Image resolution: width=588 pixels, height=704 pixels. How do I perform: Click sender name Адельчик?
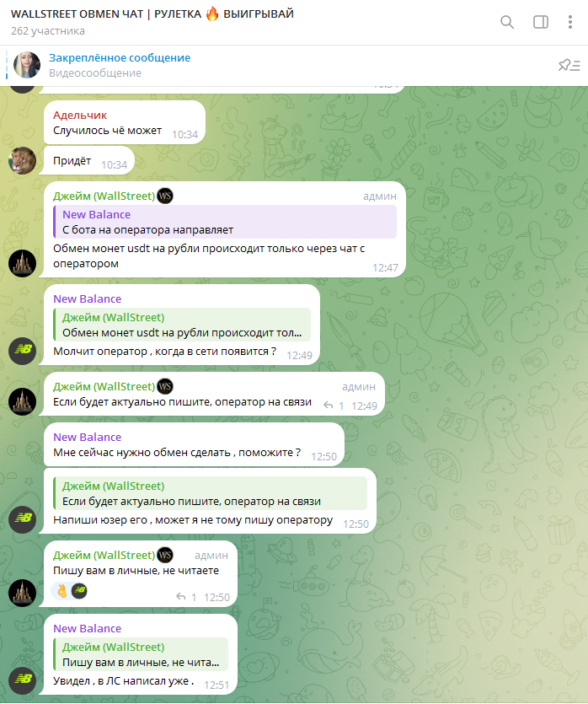tap(80, 116)
